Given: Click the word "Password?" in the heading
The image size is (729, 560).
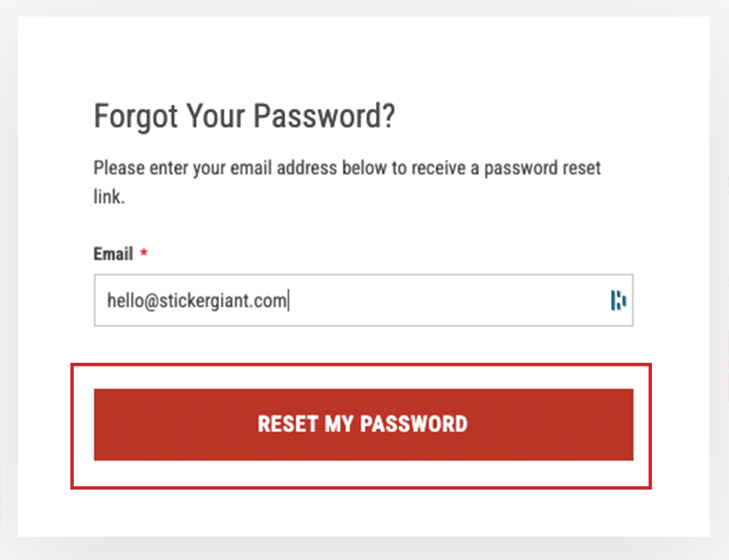Looking at the screenshot, I should [324, 117].
